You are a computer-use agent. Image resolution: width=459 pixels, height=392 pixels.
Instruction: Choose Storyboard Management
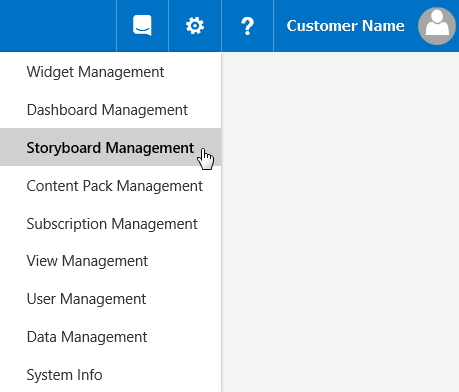[x=110, y=147]
